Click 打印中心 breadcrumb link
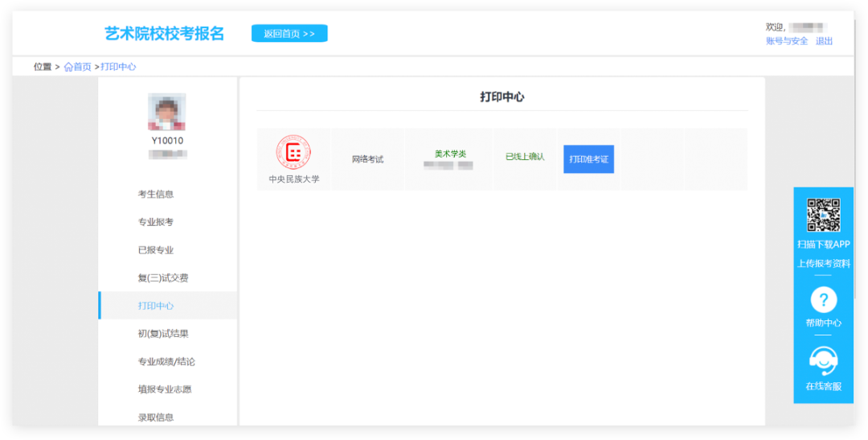Image resolution: width=868 pixels, height=440 pixels. click(118, 67)
